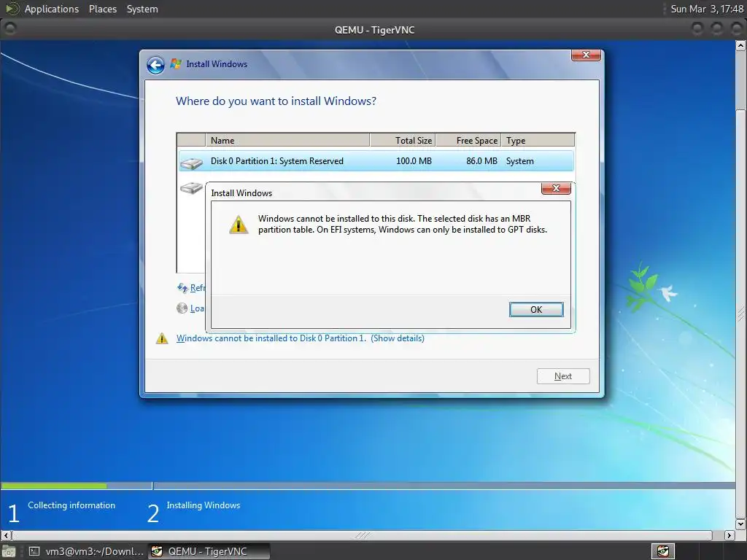Click the VNC vertical scrollbar up arrow
Image resolution: width=747 pixels, height=560 pixels.
[x=741, y=46]
